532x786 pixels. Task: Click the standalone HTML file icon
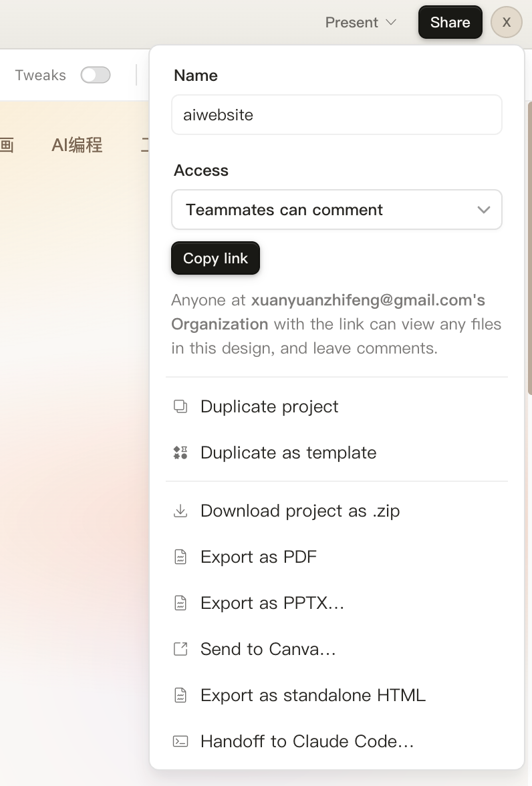180,695
